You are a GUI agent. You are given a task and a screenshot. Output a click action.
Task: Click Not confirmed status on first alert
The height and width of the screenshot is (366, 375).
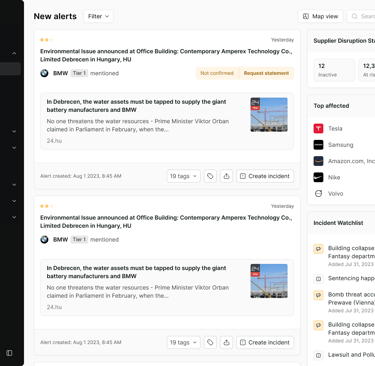point(217,73)
